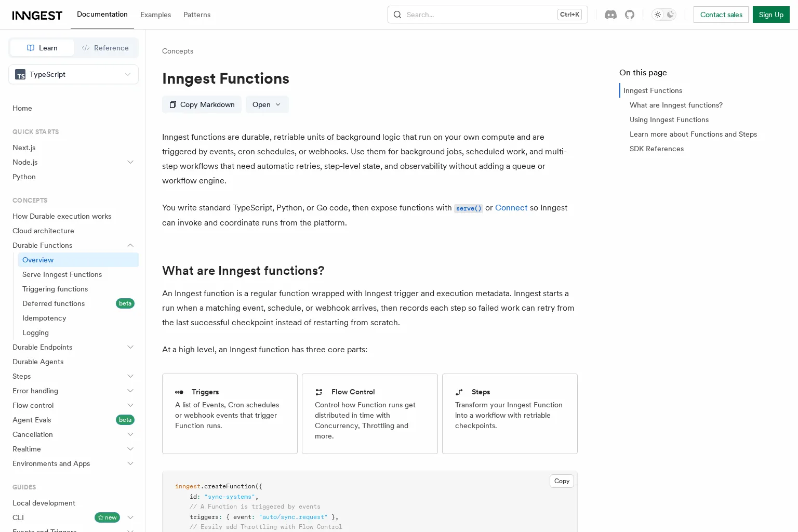Open the Next.js quick start
This screenshot has height=532, width=798.
point(24,148)
